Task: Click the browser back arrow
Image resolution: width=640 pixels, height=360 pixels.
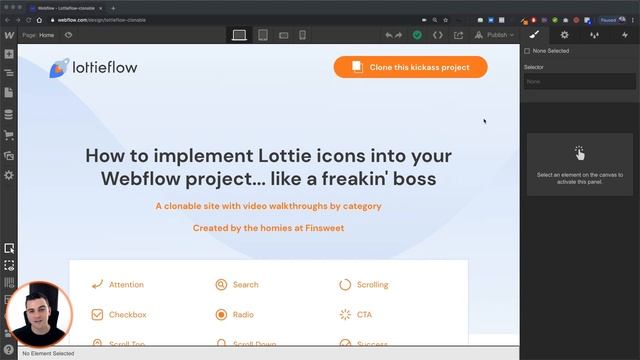Action: (7, 20)
